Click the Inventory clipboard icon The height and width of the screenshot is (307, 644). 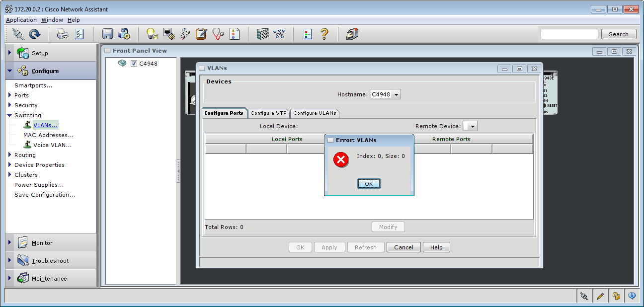[x=201, y=34]
